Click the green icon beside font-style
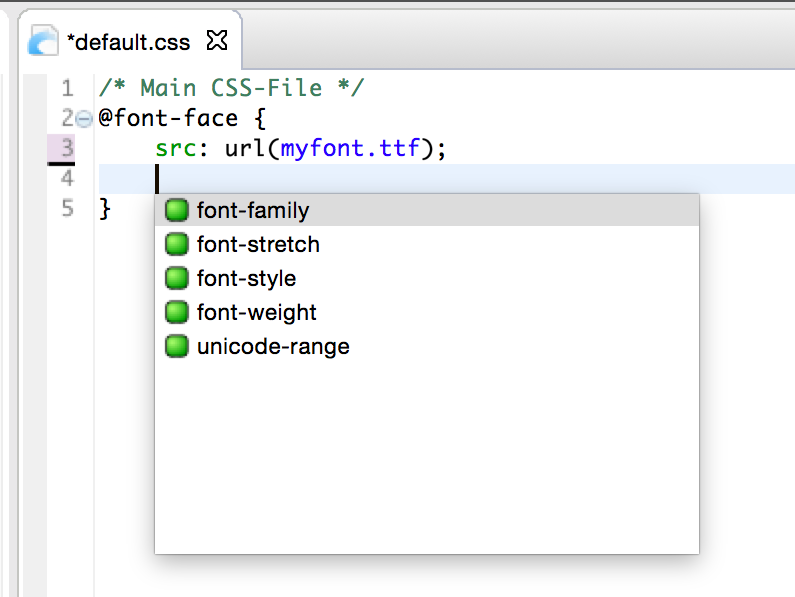 (x=177, y=278)
